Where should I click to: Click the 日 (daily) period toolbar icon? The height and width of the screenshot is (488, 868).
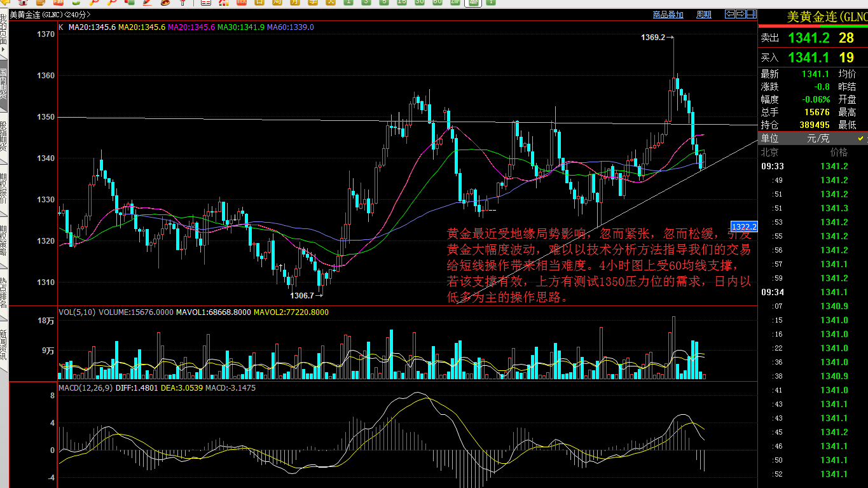pos(259,3)
